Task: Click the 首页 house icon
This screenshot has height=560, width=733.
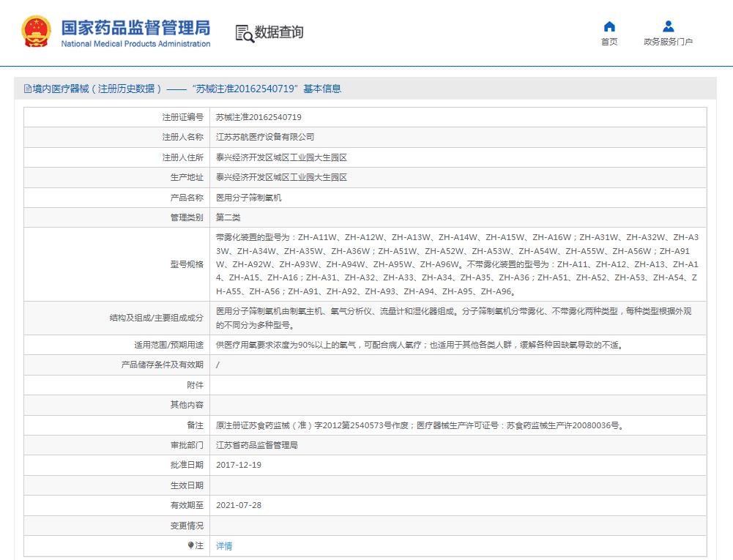Action: [609, 27]
